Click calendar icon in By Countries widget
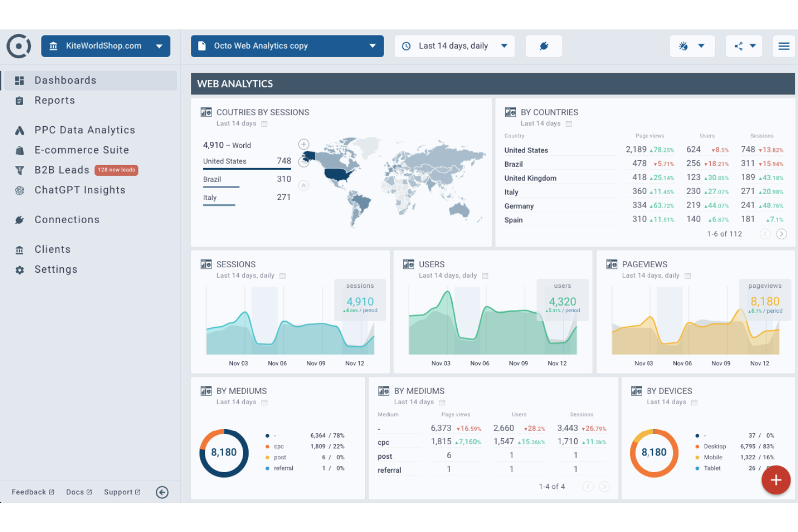This screenshot has width=798, height=532. pos(568,124)
